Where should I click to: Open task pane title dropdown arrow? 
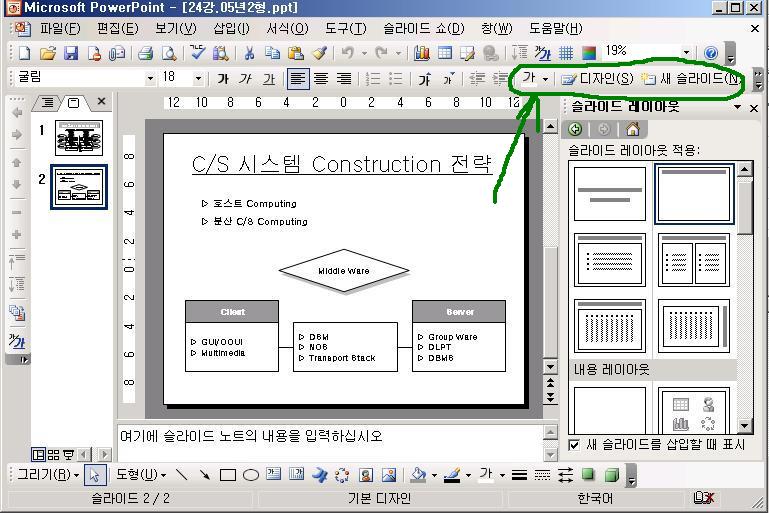point(738,107)
